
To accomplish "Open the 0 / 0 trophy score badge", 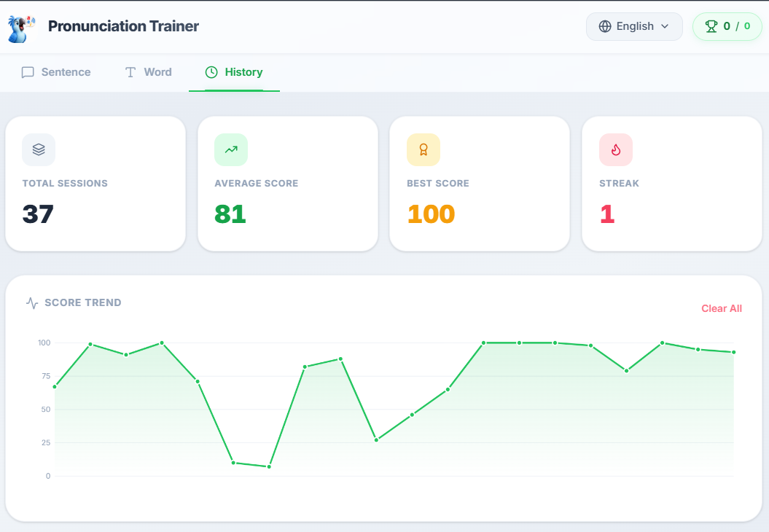I will click(x=727, y=26).
